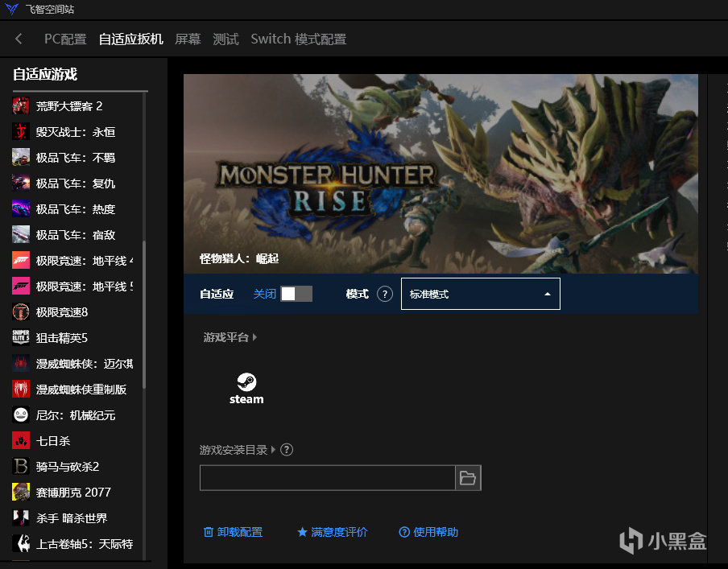Select the Steam platform icon
Image resolution: width=728 pixels, height=569 pixels.
246,389
